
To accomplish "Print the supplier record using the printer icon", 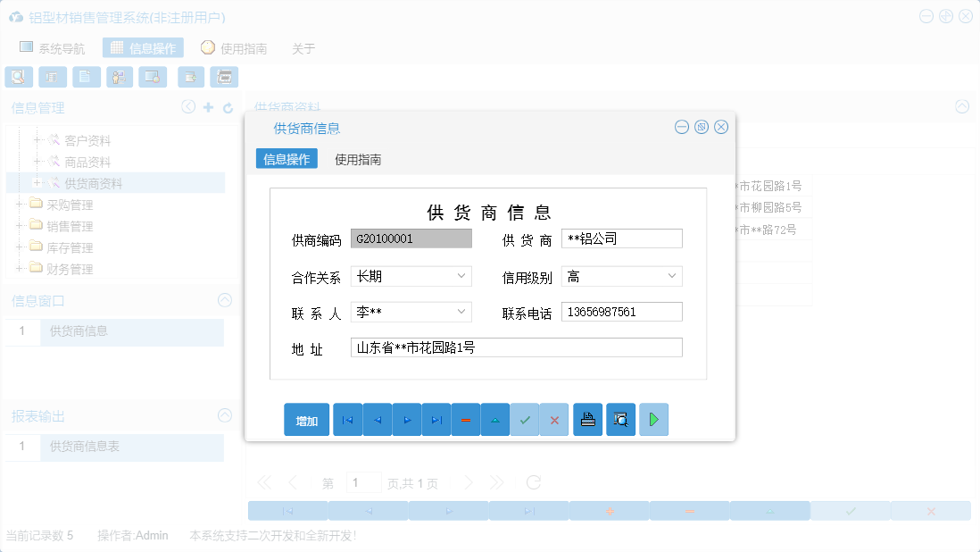I will pyautogui.click(x=587, y=419).
